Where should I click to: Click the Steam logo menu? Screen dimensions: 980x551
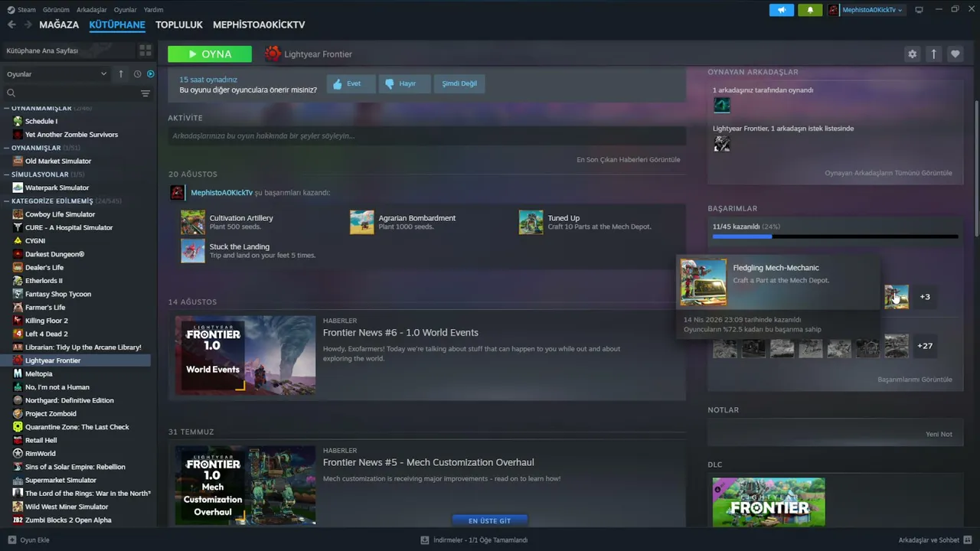[21, 10]
